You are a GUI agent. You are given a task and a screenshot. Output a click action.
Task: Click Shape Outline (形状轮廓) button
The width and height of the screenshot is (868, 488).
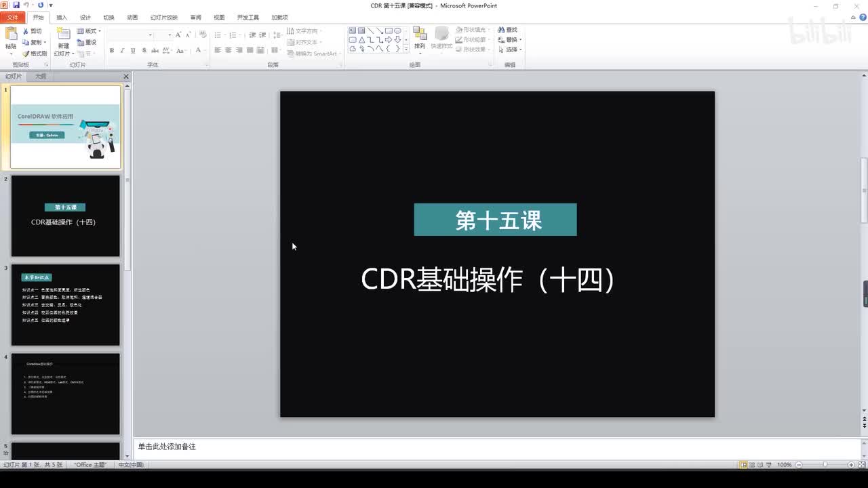[x=472, y=40]
